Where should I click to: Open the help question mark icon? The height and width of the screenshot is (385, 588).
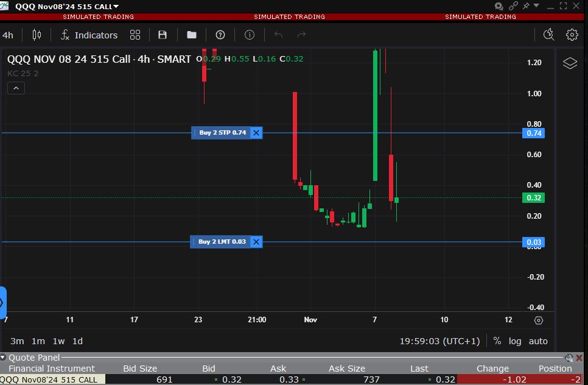220,35
